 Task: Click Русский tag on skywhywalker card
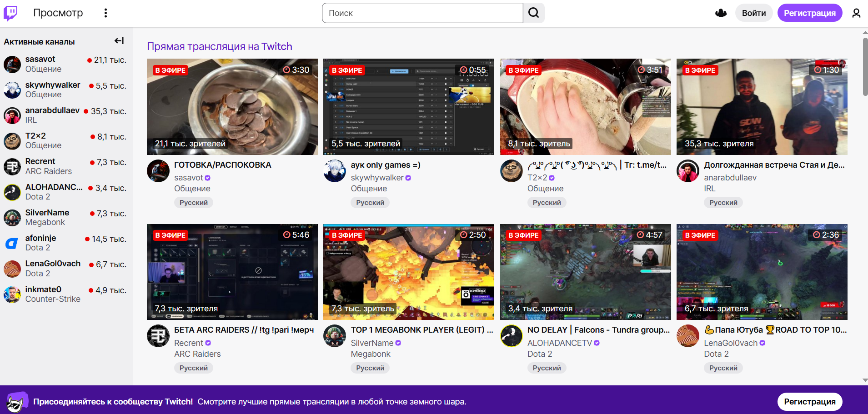(x=370, y=203)
